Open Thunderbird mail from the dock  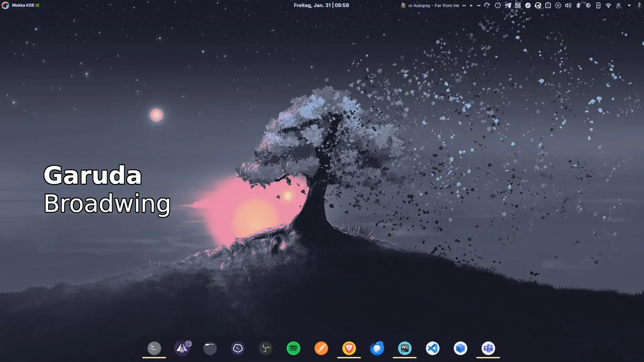point(377,348)
